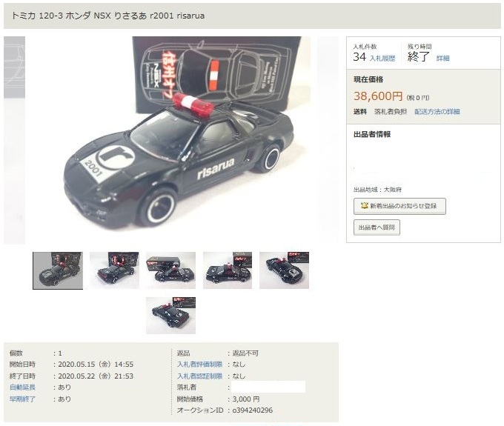Open the 早期終了 help link
This screenshot has height=426, width=504.
click(22, 399)
